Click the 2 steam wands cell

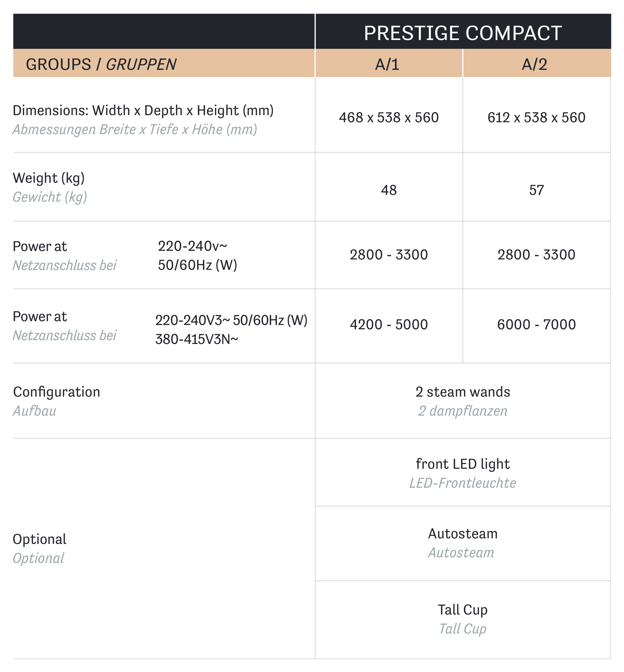pos(463,401)
